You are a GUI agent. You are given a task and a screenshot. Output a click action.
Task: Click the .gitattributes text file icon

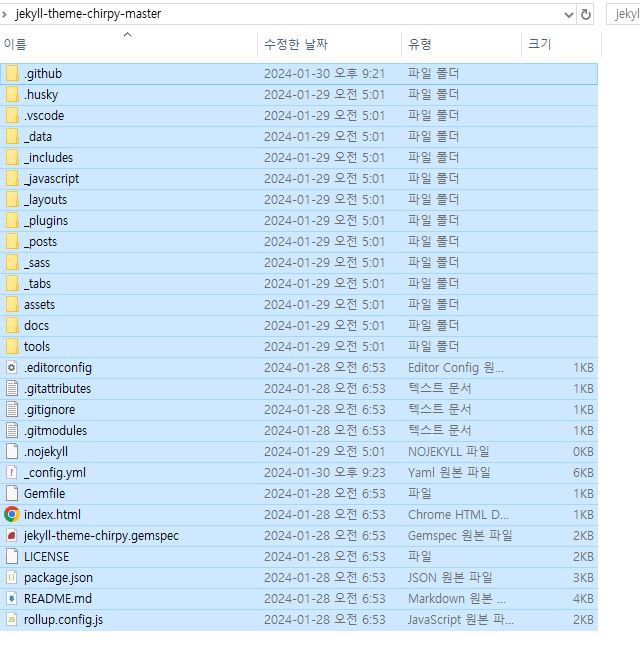coord(12,388)
